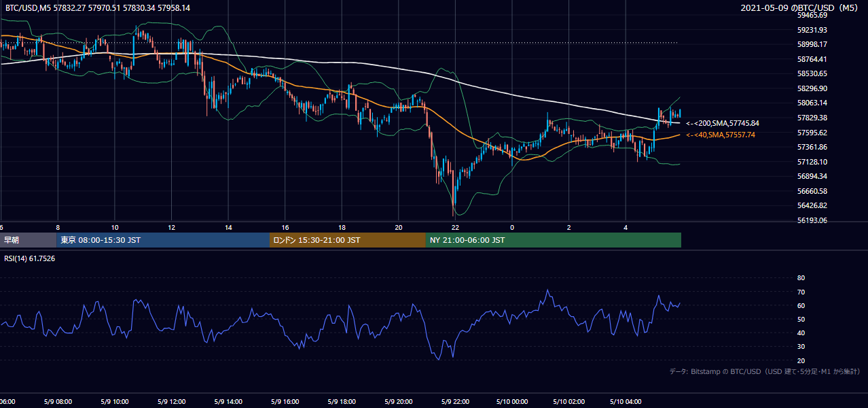Click the RSI axis level 20

[x=801, y=360]
